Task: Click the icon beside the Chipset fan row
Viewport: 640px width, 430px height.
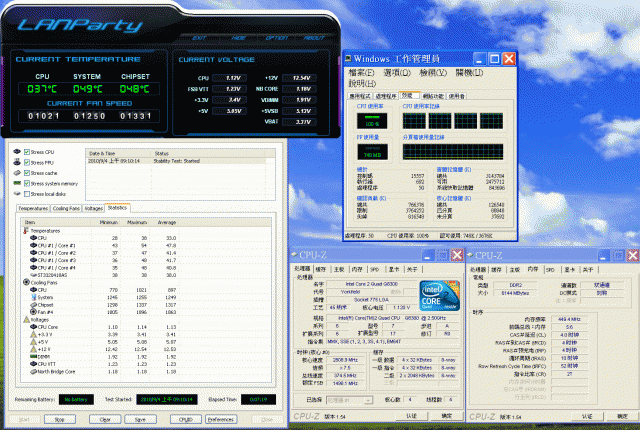Action: click(x=33, y=305)
